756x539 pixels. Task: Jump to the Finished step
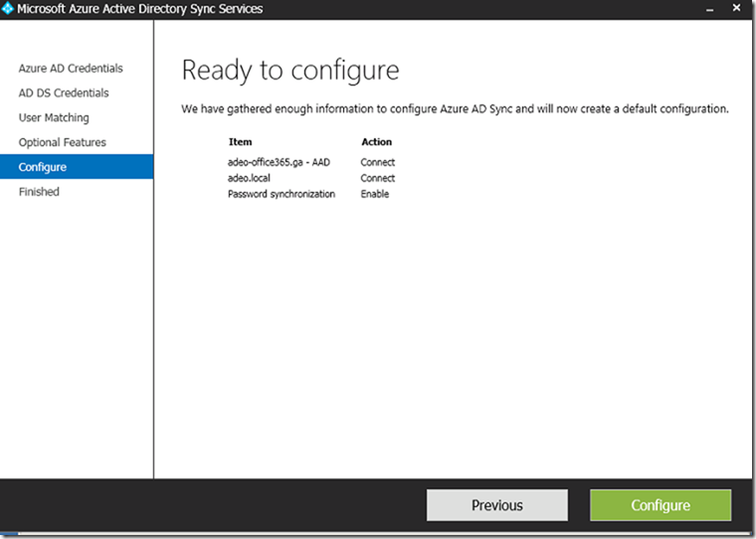point(39,192)
